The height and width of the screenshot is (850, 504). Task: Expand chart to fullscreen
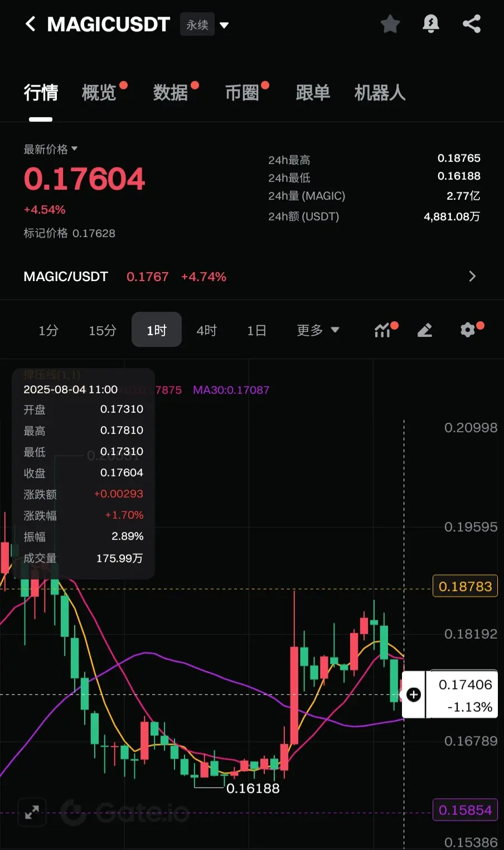pos(32,812)
